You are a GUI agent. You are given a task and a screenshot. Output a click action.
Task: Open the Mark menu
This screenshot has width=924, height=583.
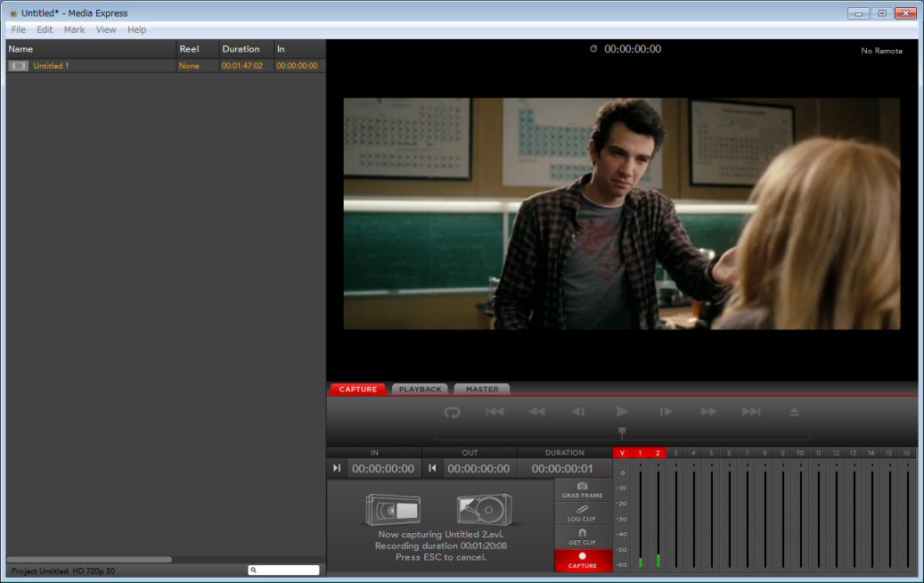point(74,29)
